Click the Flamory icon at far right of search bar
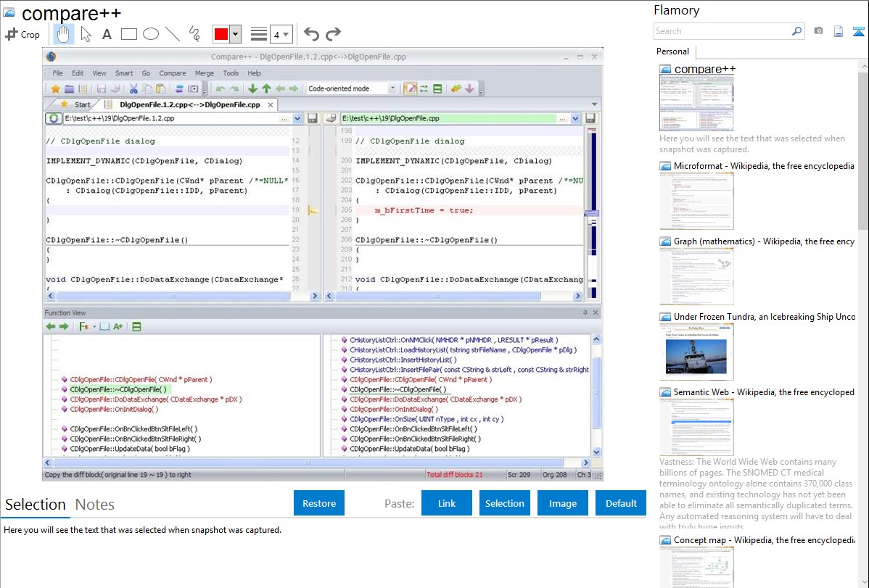Screen dimensions: 869x588 click(858, 31)
